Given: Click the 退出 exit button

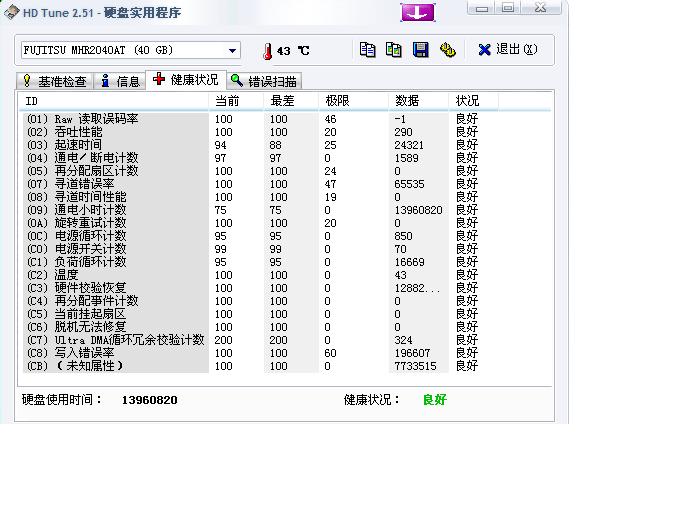Looking at the screenshot, I should point(507,49).
